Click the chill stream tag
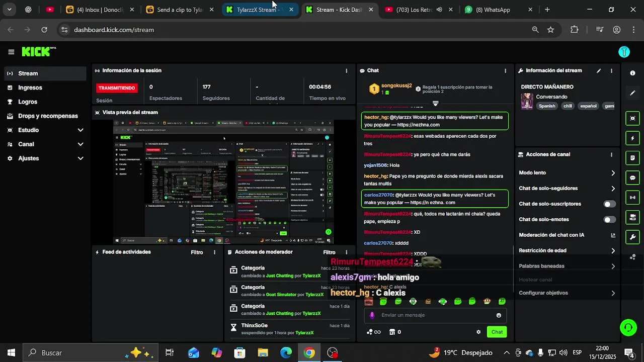The height and width of the screenshot is (362, 644). click(x=568, y=106)
